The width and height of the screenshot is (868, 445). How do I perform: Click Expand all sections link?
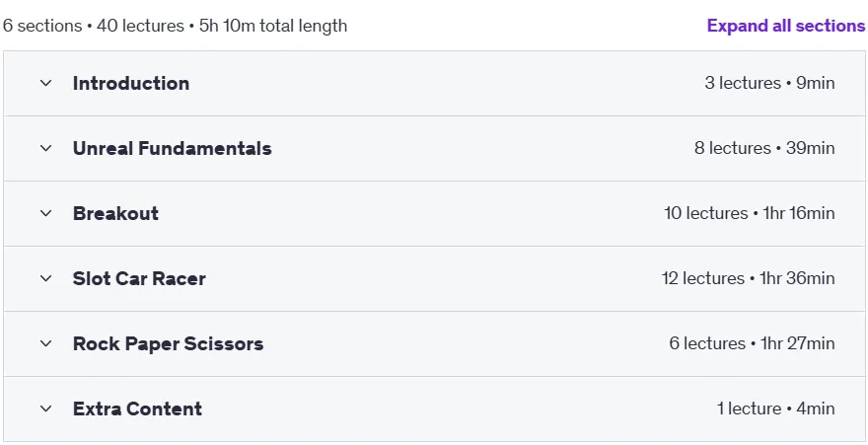click(785, 26)
